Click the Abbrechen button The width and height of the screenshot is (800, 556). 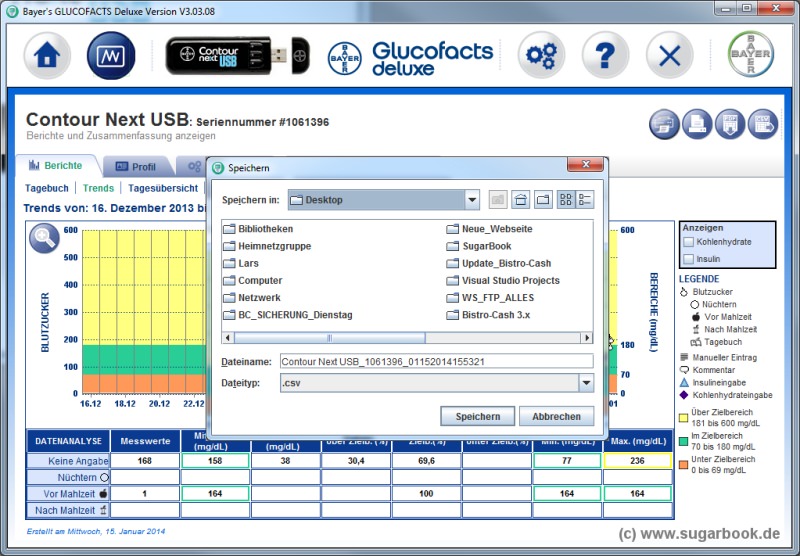point(556,416)
